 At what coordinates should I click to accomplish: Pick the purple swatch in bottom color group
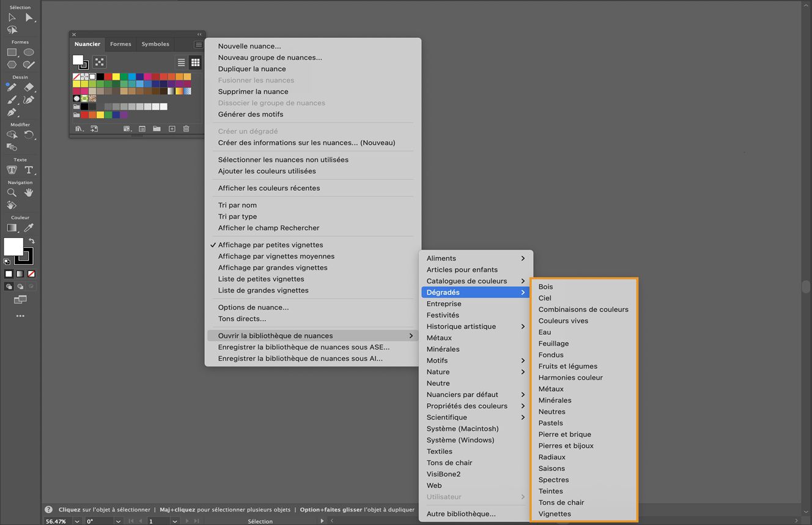124,114
